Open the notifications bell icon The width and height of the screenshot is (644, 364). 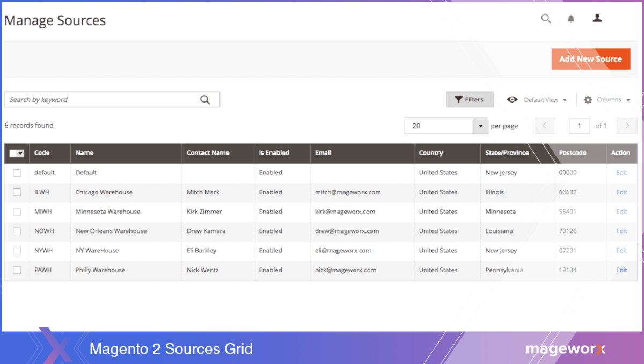pos(571,19)
